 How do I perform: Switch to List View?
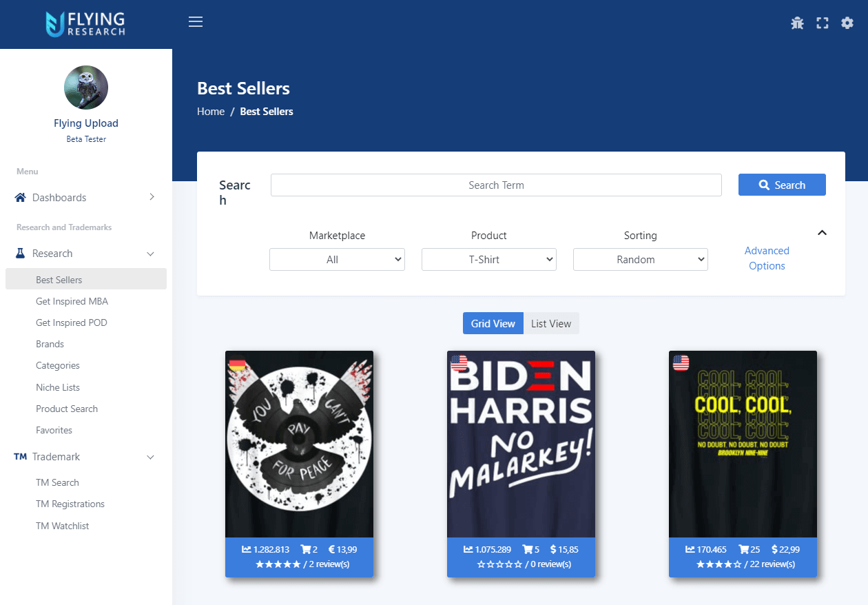pos(551,323)
